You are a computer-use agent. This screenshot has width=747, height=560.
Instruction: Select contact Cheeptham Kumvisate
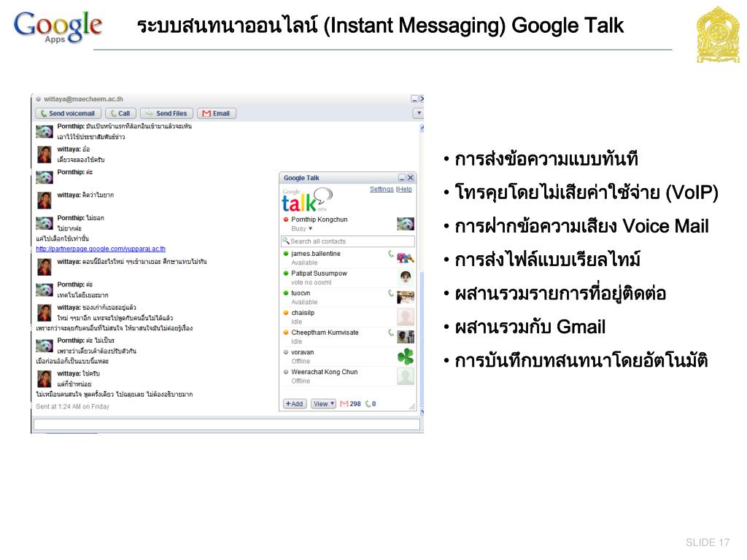[348, 337]
